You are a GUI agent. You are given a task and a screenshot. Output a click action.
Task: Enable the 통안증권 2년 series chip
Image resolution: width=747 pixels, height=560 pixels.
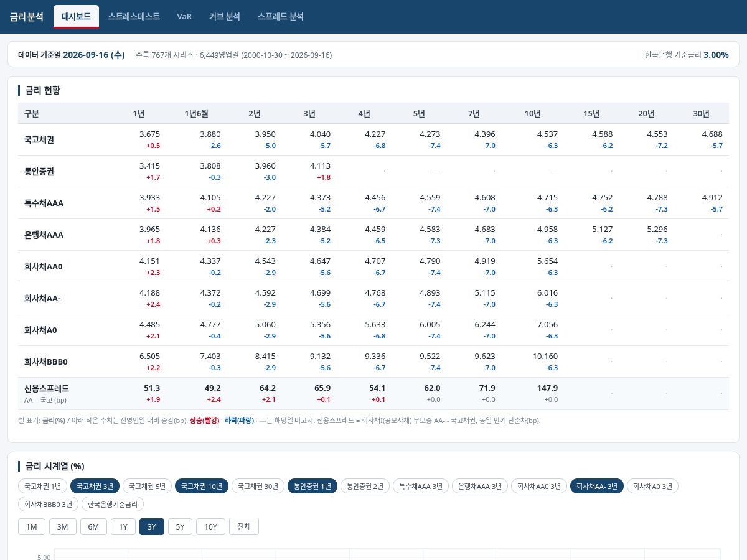(365, 486)
